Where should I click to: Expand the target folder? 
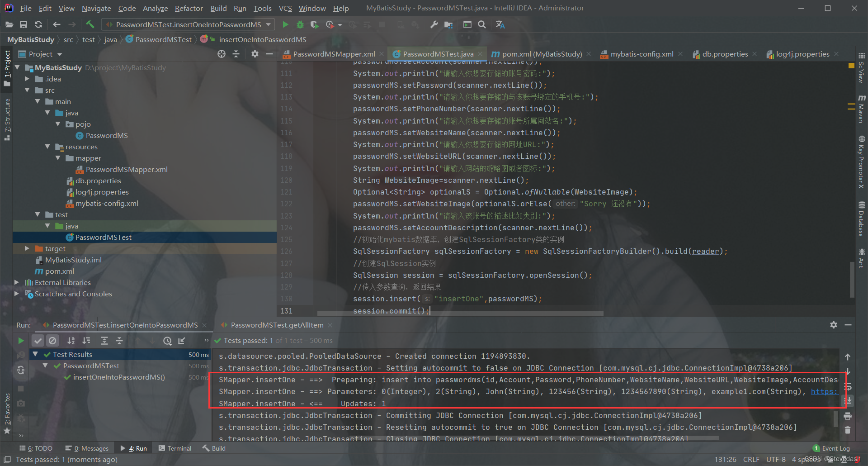click(27, 248)
